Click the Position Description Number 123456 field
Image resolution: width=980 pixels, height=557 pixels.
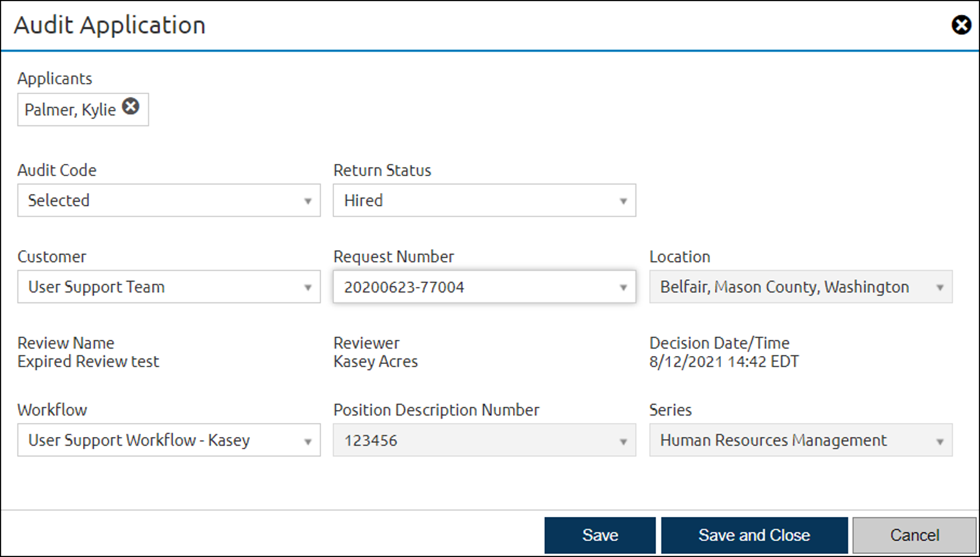tap(451, 440)
